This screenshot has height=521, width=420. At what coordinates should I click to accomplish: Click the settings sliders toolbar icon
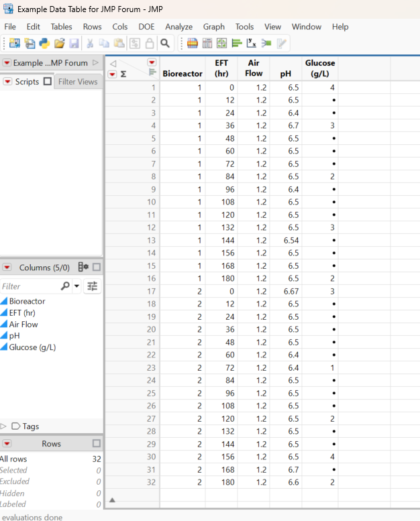click(x=135, y=43)
